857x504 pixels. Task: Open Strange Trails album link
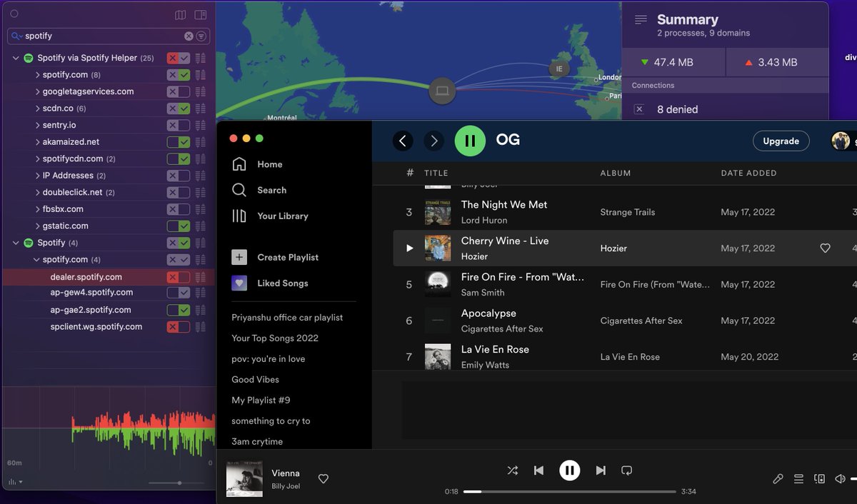pyautogui.click(x=628, y=212)
